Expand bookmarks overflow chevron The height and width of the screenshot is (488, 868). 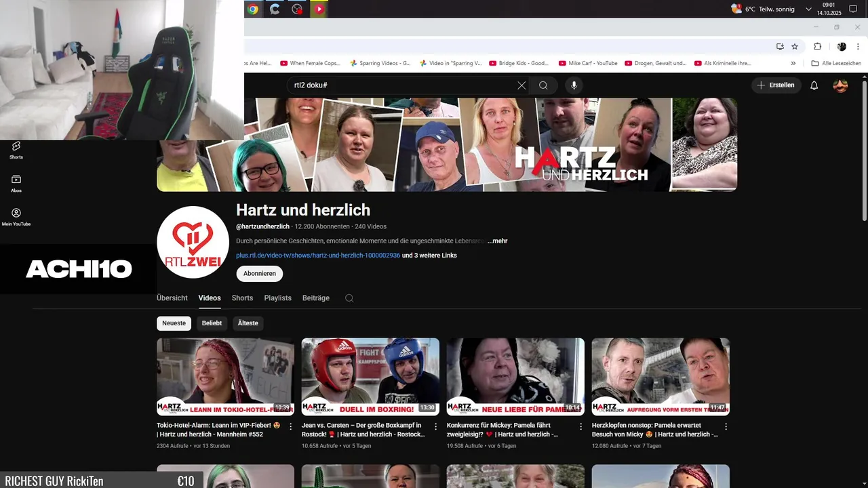point(793,63)
